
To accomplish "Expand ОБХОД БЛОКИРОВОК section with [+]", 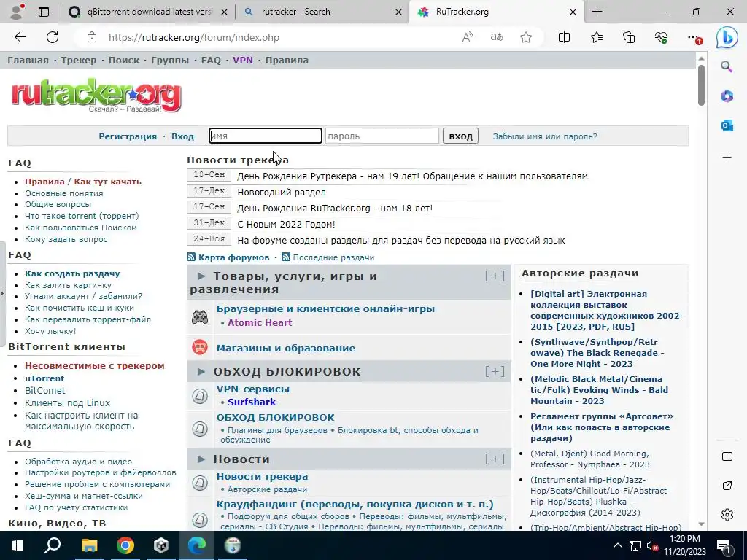I will 495,371.
